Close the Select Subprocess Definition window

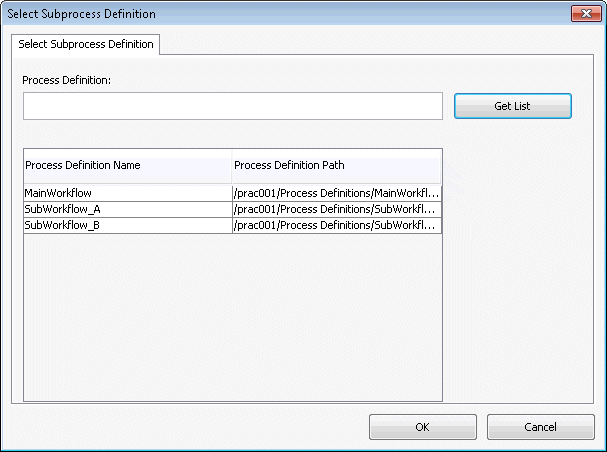(586, 14)
